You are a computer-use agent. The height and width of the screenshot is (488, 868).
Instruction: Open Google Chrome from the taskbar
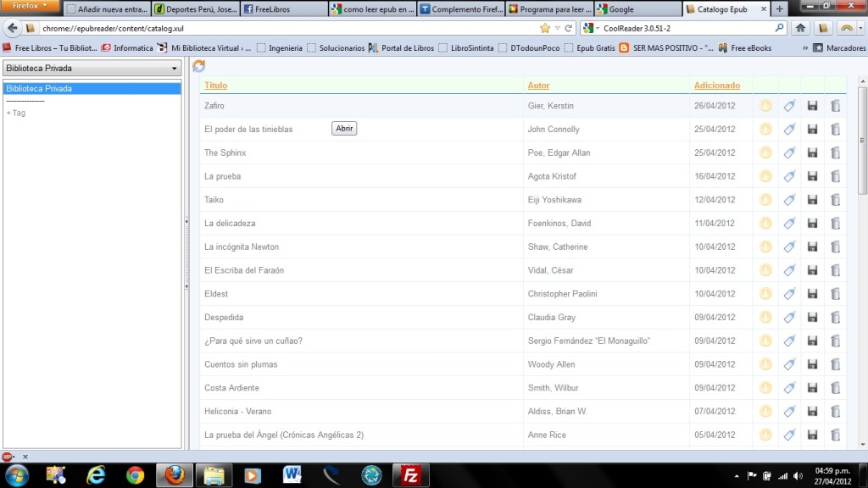tap(135, 474)
